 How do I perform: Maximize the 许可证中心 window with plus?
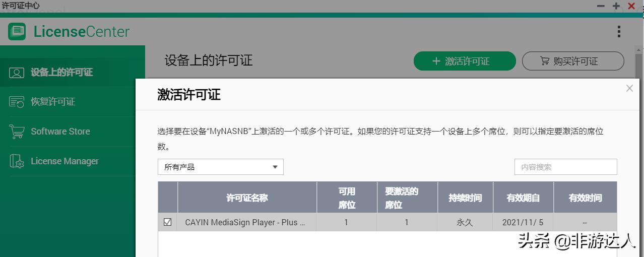pos(616,6)
